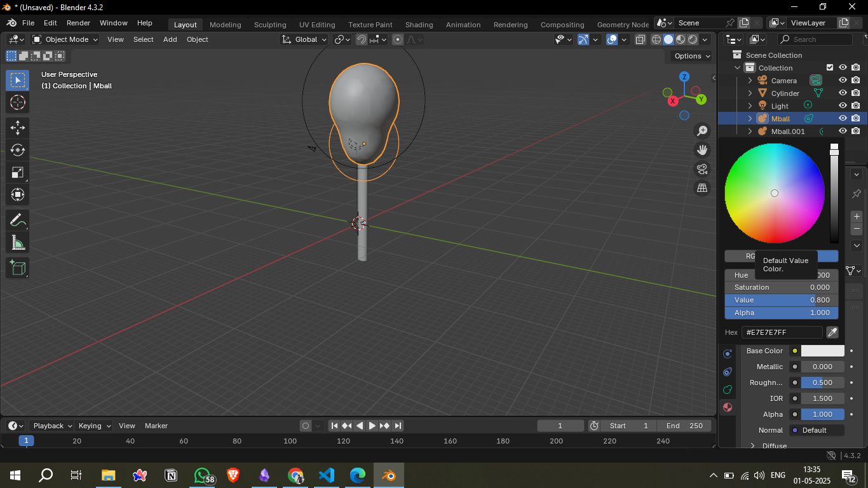
Task: Hide Light in viewport via eye icon
Action: [x=843, y=105]
